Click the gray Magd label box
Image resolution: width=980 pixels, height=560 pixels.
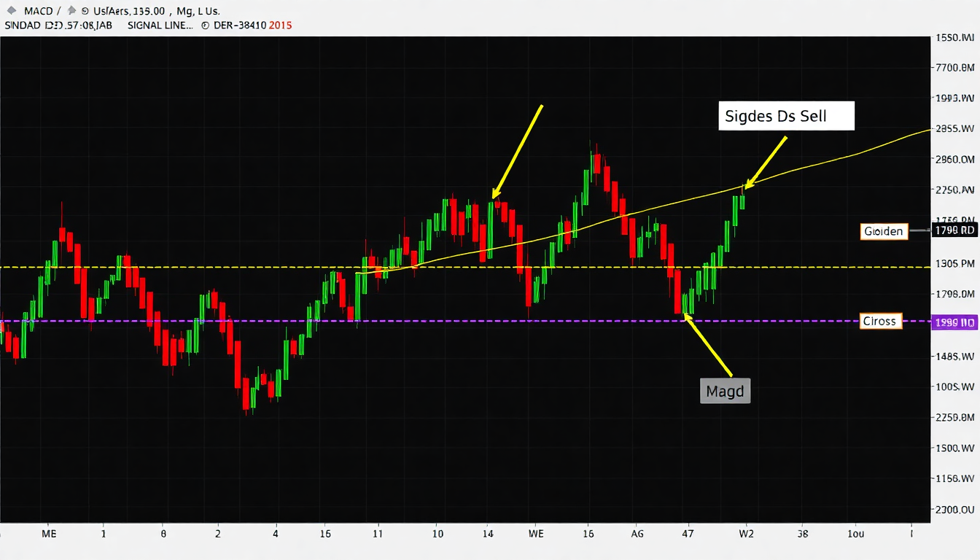[726, 392]
